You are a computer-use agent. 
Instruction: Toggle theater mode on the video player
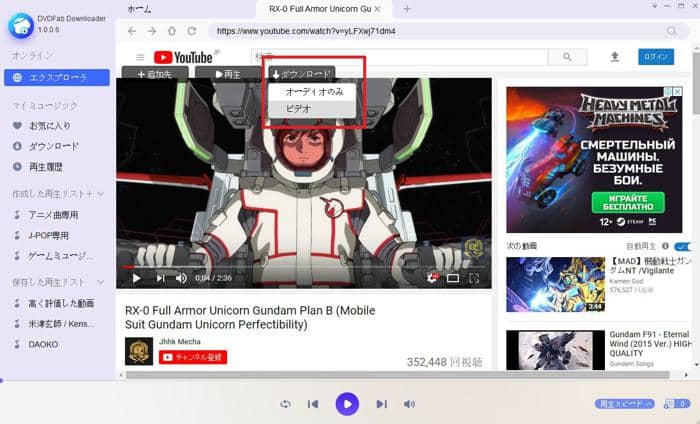[453, 278]
